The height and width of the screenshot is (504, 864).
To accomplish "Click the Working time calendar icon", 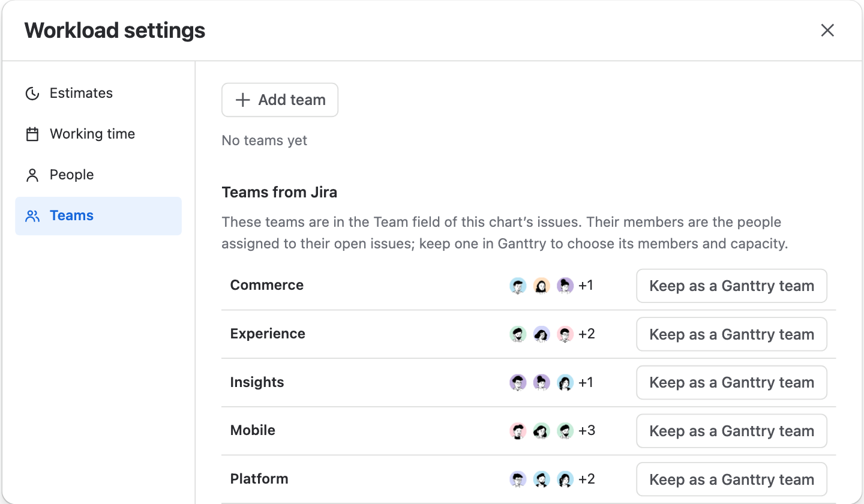I will tap(32, 134).
